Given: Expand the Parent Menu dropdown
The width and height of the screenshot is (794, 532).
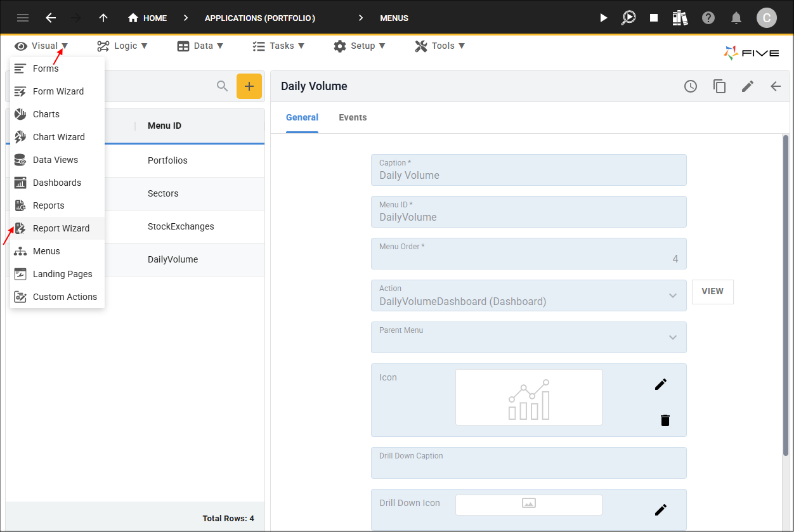Looking at the screenshot, I should [x=673, y=337].
